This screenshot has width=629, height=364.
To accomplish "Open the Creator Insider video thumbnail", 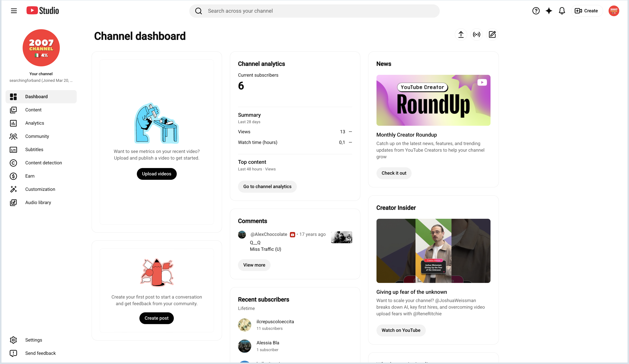I will point(433,251).
